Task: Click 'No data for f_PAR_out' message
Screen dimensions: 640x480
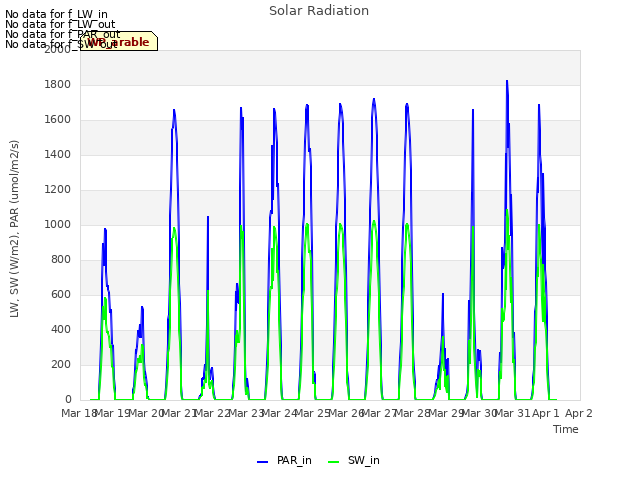Action: click(62, 34)
